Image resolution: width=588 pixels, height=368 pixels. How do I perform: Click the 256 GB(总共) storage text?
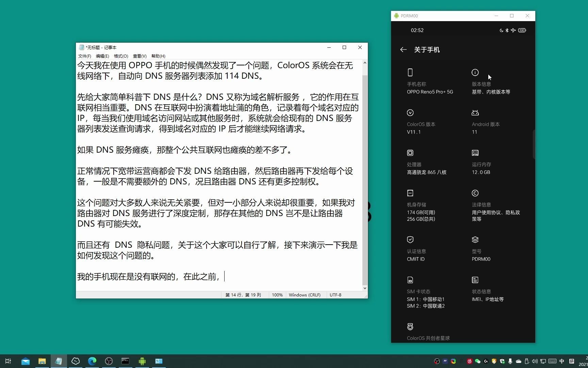tap(421, 219)
